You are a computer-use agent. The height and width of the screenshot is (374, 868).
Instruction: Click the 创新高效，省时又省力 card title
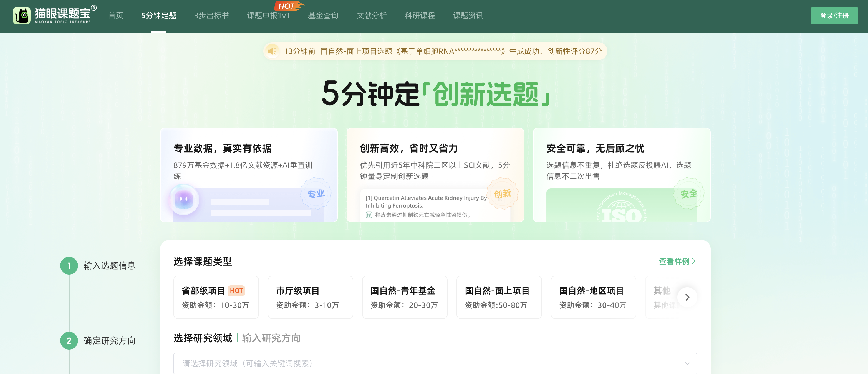[409, 148]
